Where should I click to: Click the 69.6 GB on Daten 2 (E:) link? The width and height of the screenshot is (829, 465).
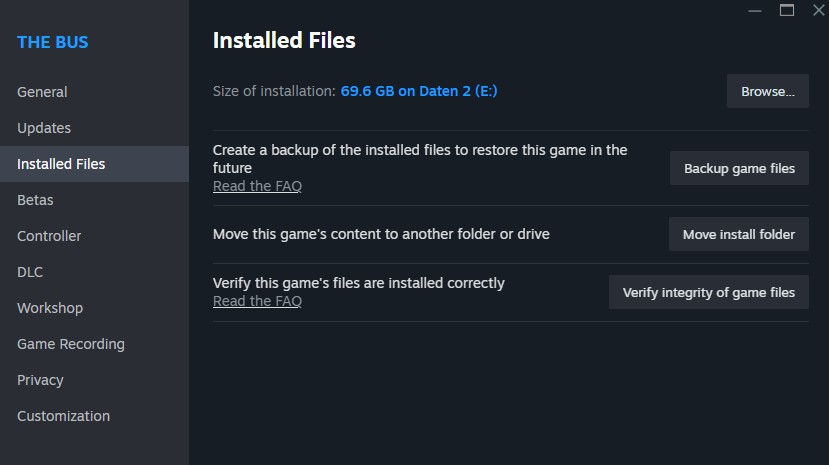tap(419, 91)
